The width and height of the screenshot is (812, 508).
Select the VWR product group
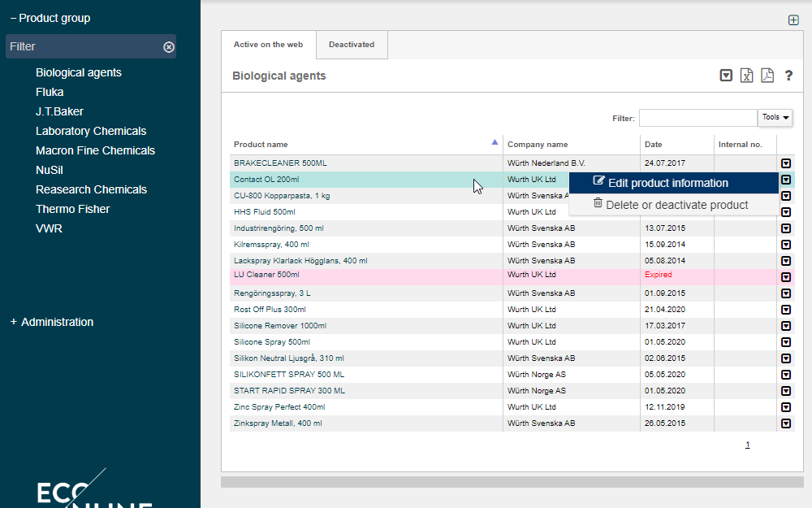coord(50,228)
